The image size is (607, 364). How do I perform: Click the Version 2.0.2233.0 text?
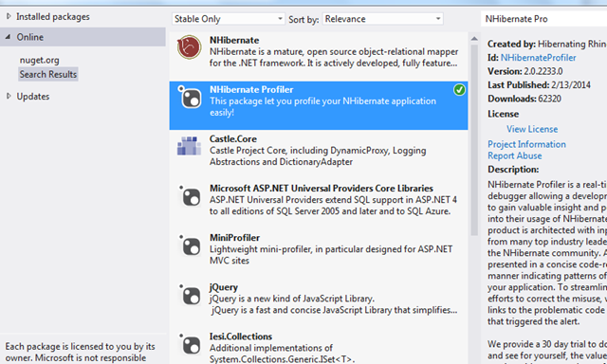[524, 71]
